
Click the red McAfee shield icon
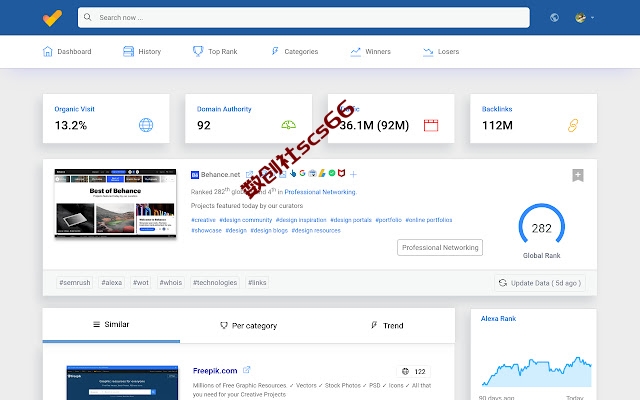pos(342,173)
